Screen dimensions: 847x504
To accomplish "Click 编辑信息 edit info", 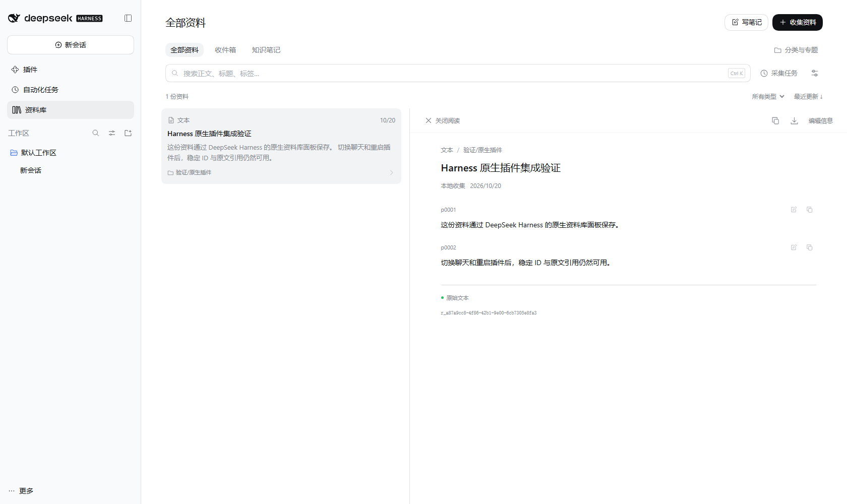I will [820, 120].
